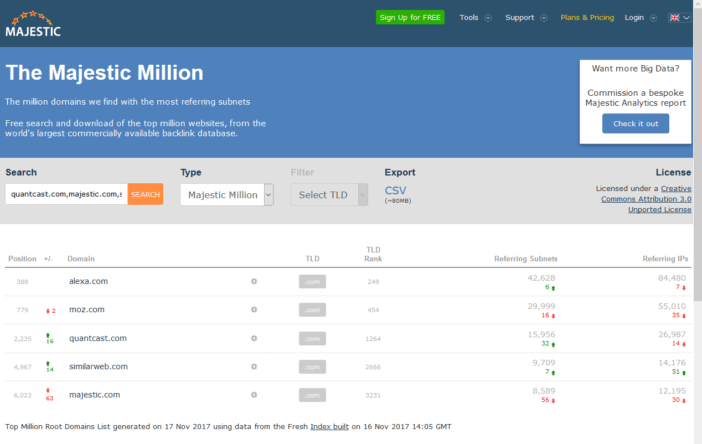
Task: Download the CSV export
Action: [395, 190]
